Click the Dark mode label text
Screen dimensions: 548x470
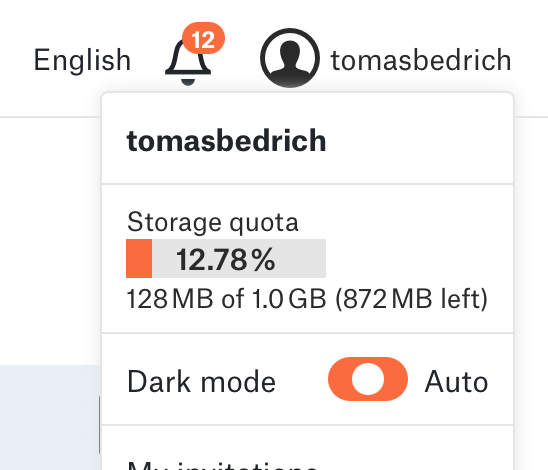202,382
